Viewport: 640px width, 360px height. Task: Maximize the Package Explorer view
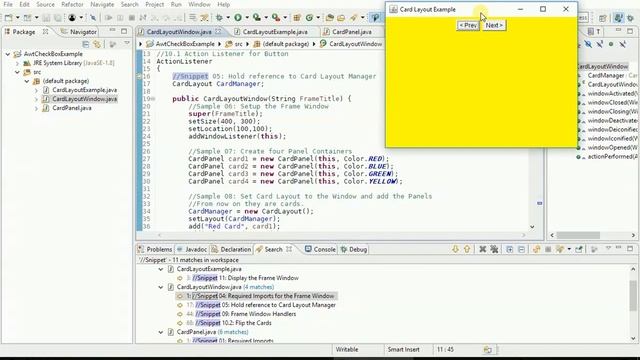click(124, 31)
